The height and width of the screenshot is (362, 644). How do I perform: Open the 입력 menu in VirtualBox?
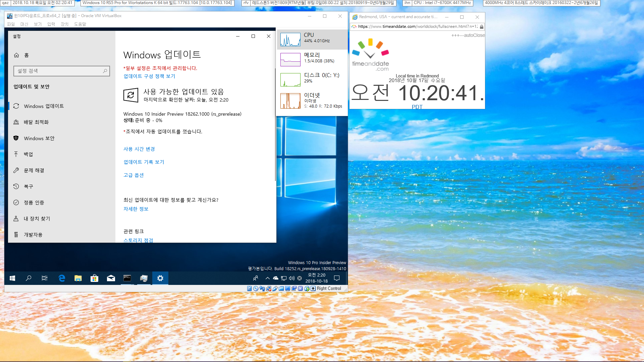point(51,24)
